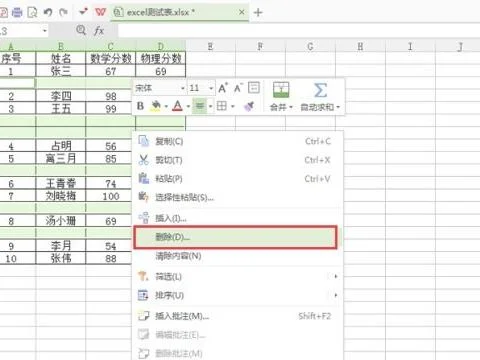Click the zoom magnifier icon beside fx
The image size is (480, 360).
81,30
